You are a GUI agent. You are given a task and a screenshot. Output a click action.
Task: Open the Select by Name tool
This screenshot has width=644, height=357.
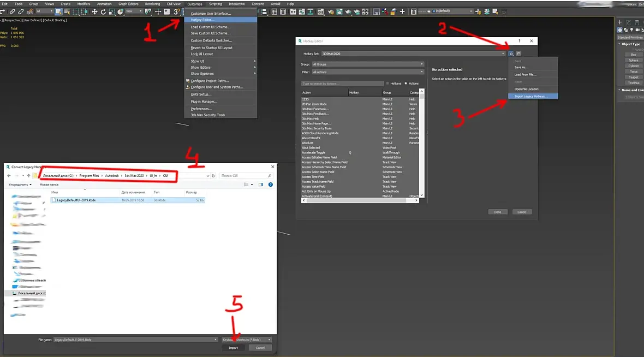click(67, 12)
